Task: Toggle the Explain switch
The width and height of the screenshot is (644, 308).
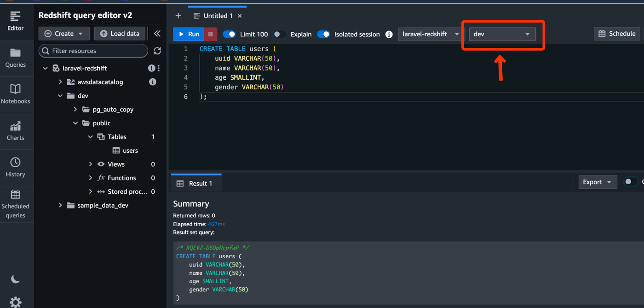Action: coord(279,34)
